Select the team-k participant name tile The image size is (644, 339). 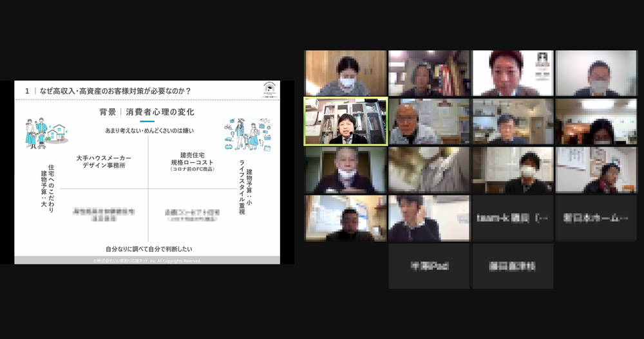point(513,218)
